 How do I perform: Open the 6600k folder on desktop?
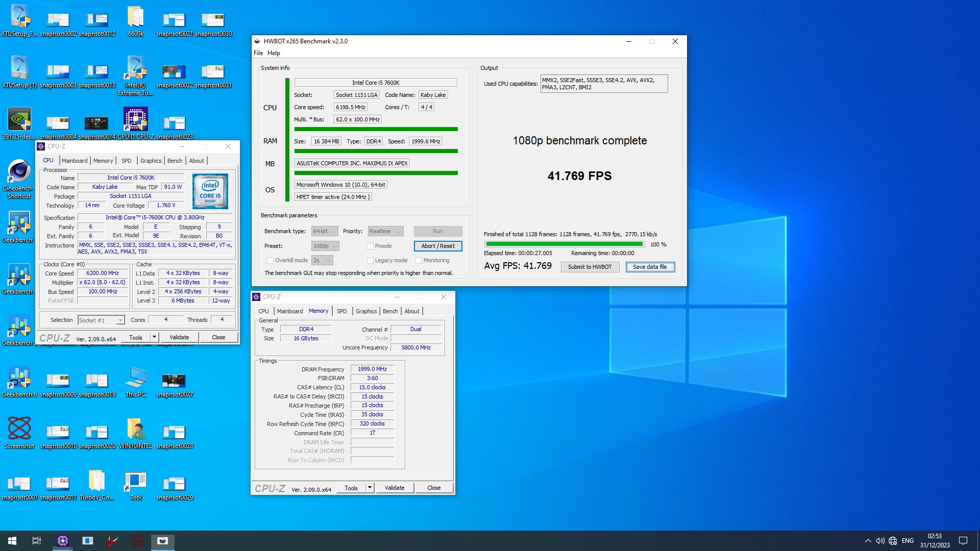(136, 20)
